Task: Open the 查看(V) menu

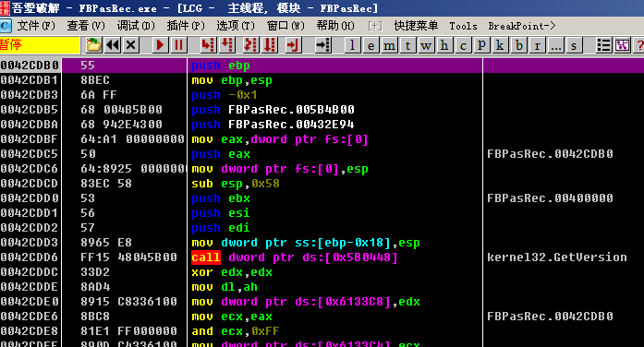Action: click(86, 26)
